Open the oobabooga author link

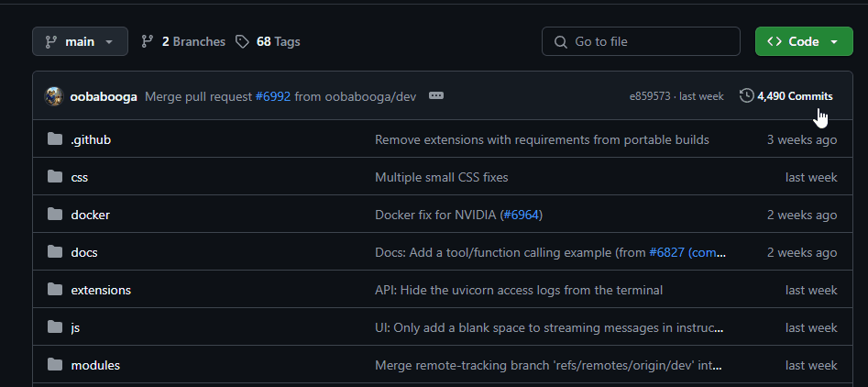click(104, 96)
